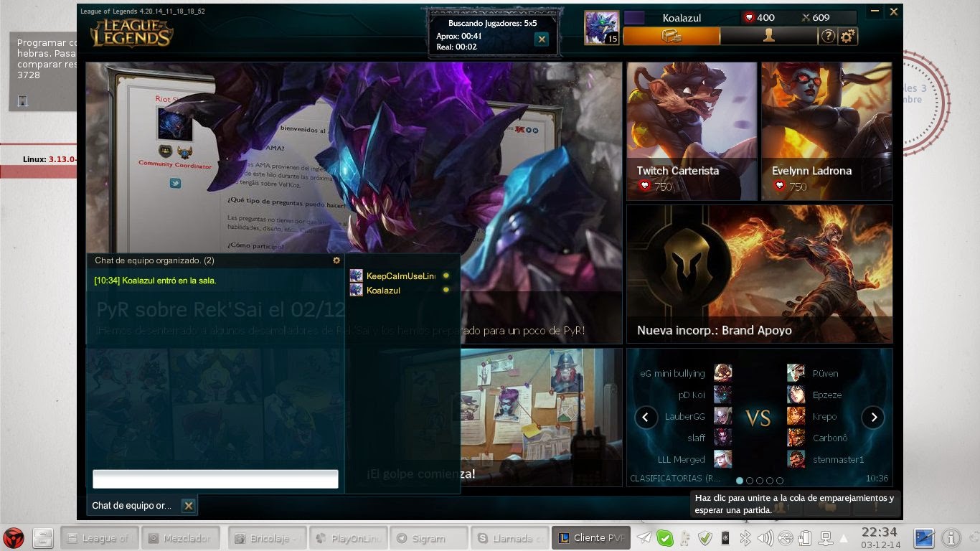Screen dimensions: 980x551
Task: Click Rüven champion portrait
Action: (796, 373)
